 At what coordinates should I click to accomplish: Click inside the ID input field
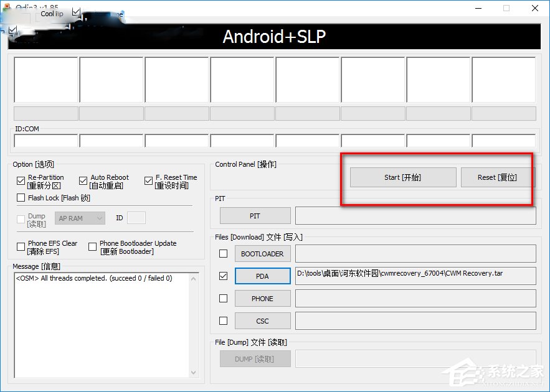(136, 218)
